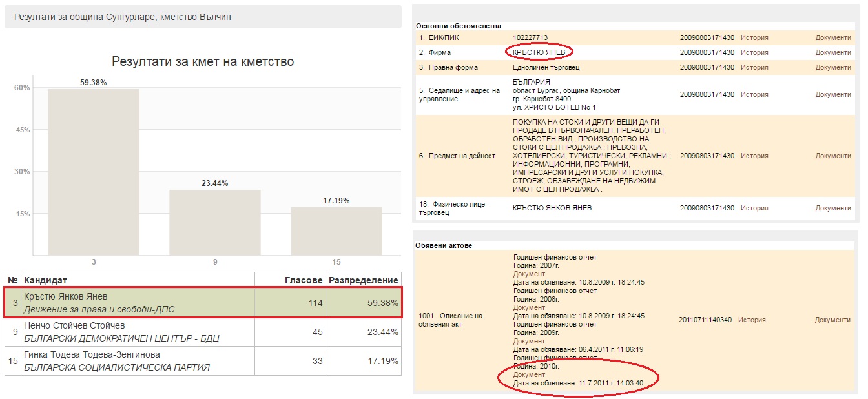Click the Гласове column header

pos(304,280)
